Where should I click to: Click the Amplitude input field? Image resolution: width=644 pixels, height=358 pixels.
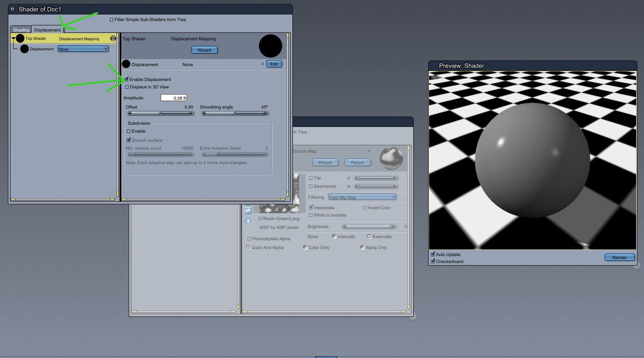(174, 98)
